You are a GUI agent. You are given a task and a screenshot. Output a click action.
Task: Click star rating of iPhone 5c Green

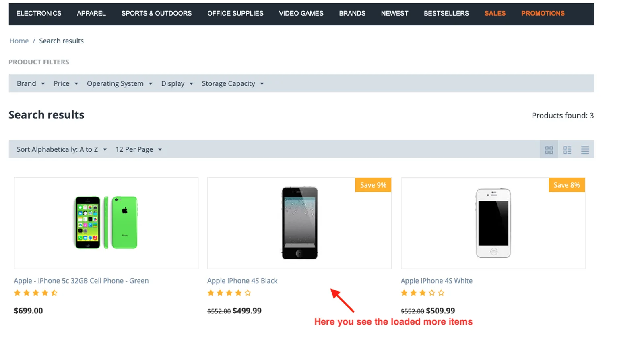[36, 293]
